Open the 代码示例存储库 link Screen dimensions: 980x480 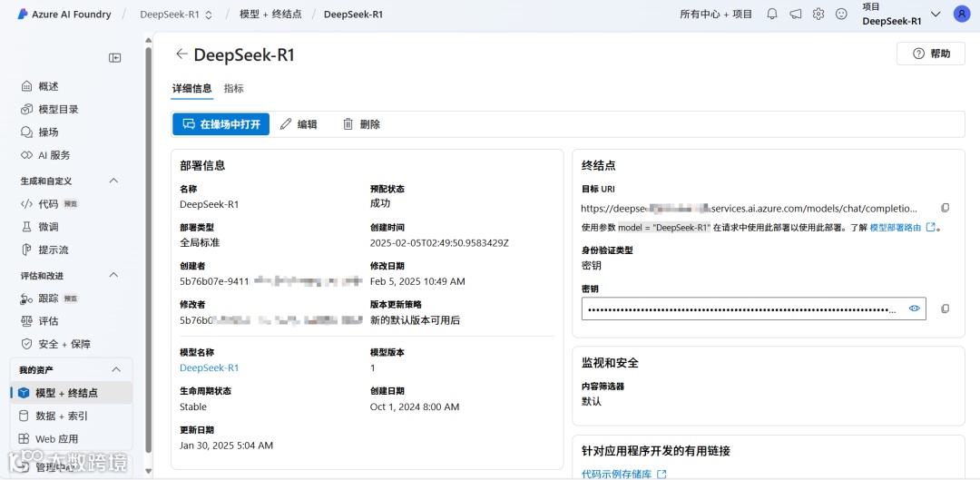click(x=618, y=475)
